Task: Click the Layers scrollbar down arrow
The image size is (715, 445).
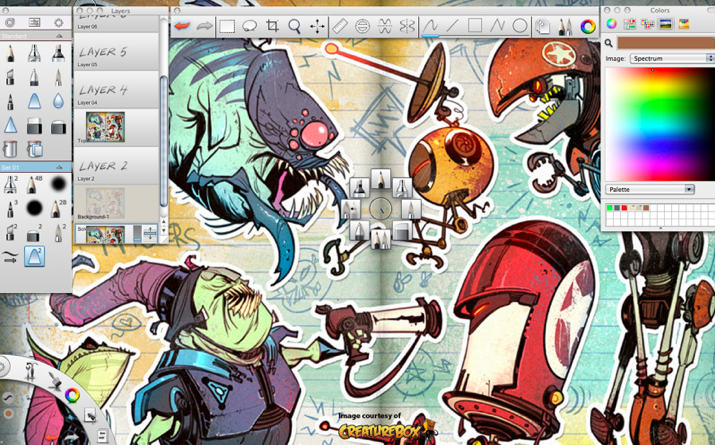Action: [x=164, y=231]
